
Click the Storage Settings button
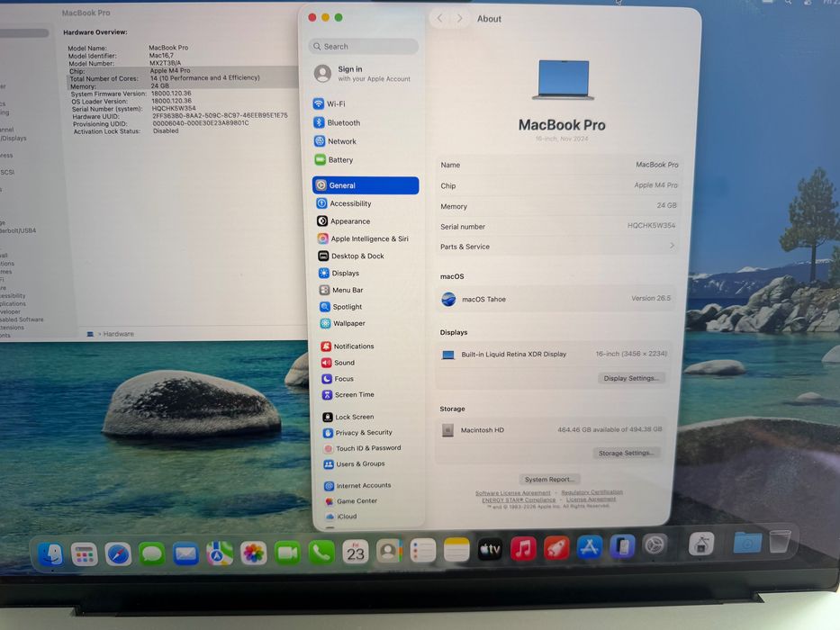[626, 454]
